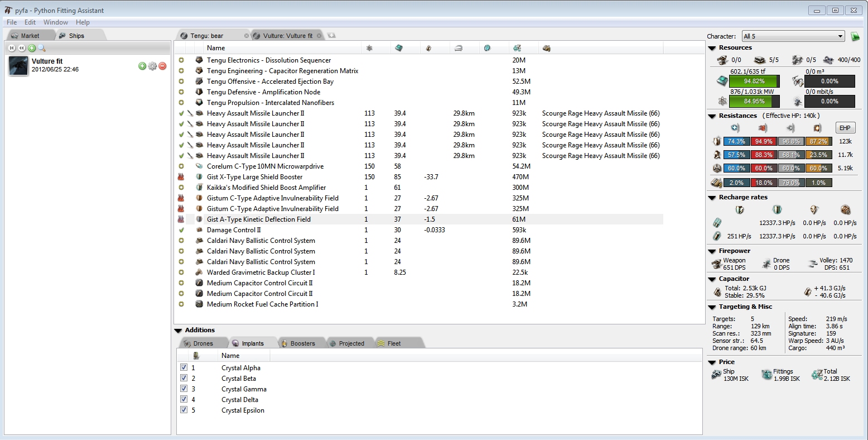
Task: Toggle state of Gist X-Type Large Shield Booster
Action: [x=181, y=177]
